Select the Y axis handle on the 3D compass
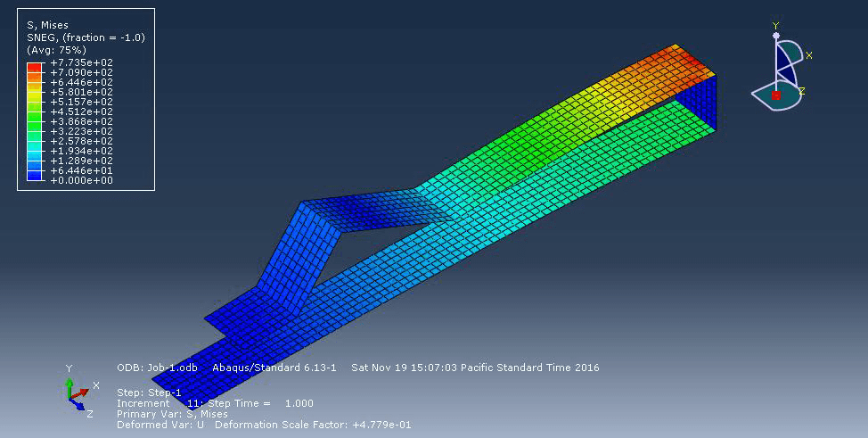Screen dimensions: 868x438 pos(776,36)
